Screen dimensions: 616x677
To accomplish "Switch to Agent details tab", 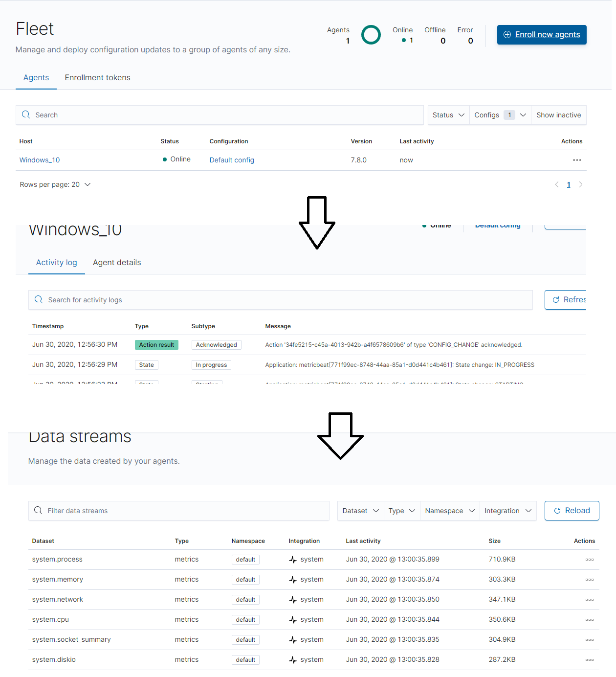I will coord(117,263).
